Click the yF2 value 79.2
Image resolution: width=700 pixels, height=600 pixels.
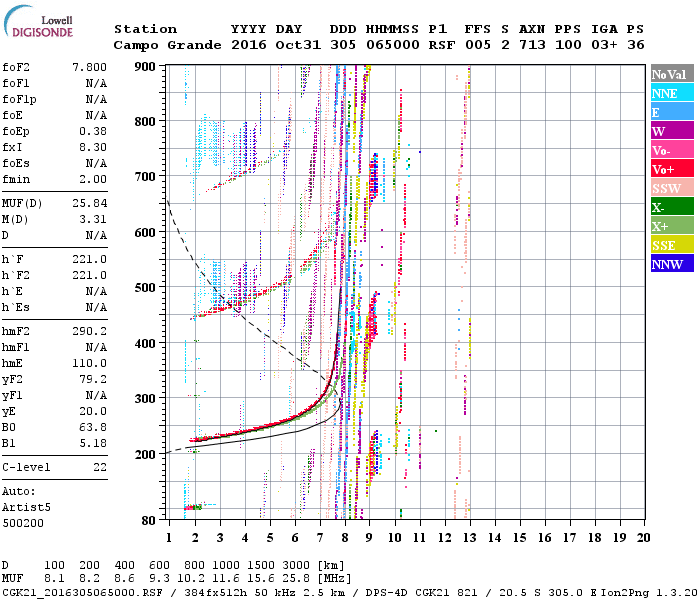(93, 380)
